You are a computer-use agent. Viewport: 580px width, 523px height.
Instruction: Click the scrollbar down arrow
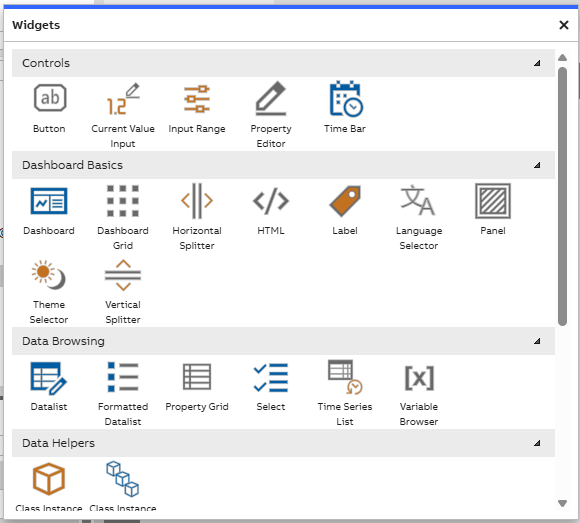(x=563, y=503)
